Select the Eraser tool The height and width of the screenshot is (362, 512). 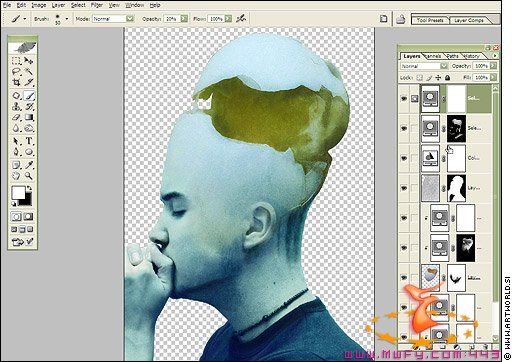pos(16,117)
